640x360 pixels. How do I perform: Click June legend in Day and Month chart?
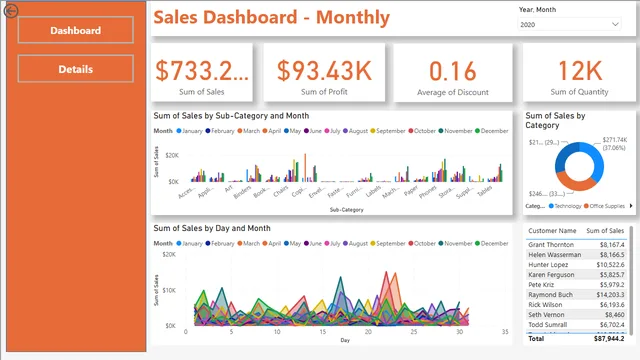pos(313,244)
